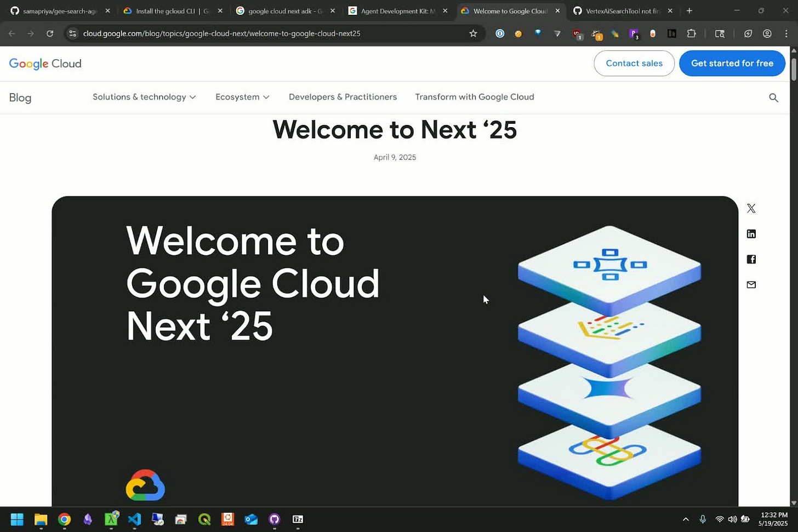Click the leaf-shaped icon beside the profile avatar

(748, 33)
